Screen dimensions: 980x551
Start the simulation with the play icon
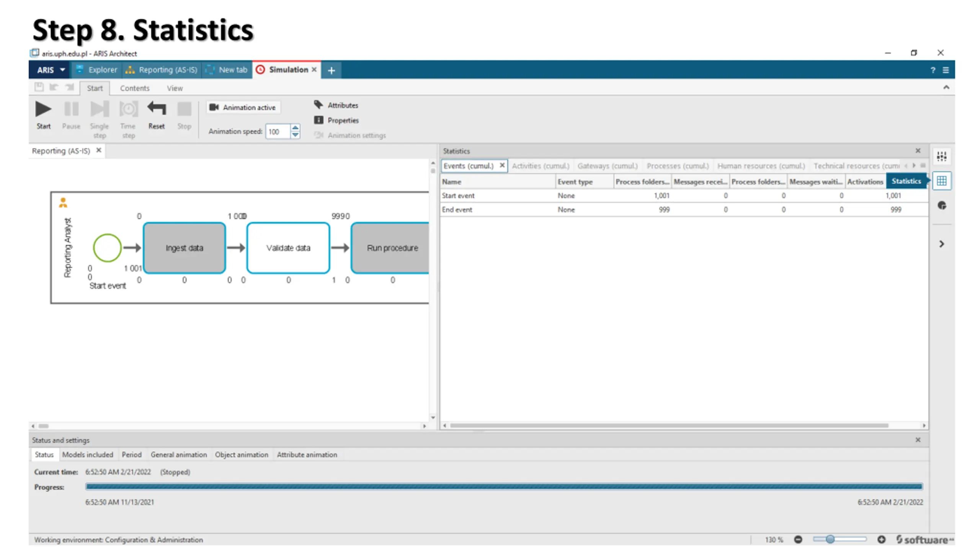pyautogui.click(x=43, y=109)
